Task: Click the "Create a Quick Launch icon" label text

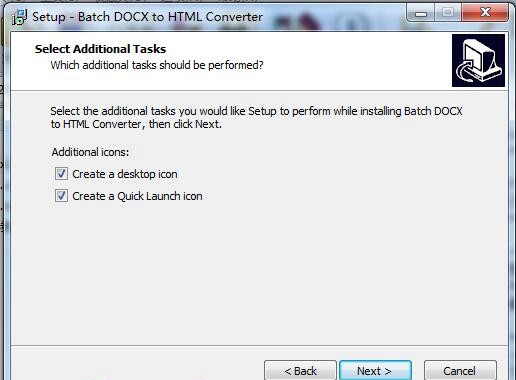Action: pyautogui.click(x=137, y=196)
